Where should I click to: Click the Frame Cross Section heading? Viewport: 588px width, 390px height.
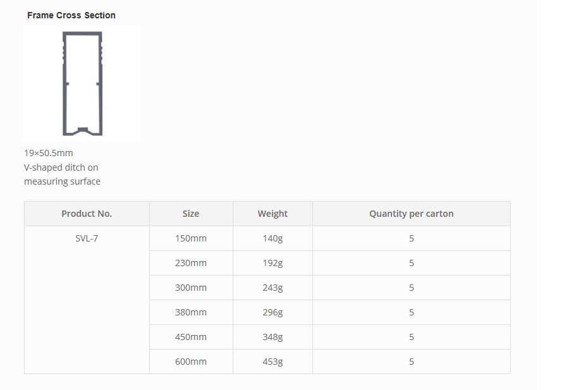(x=71, y=15)
